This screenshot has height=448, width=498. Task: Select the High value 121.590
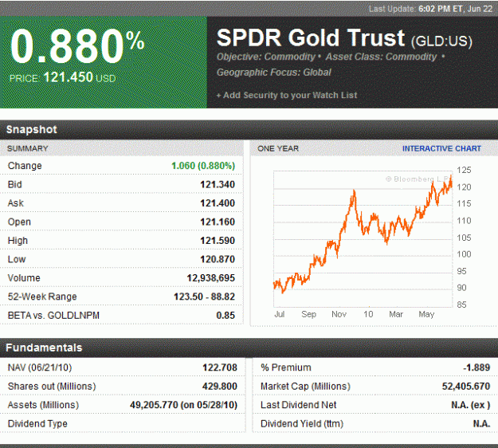(x=218, y=241)
